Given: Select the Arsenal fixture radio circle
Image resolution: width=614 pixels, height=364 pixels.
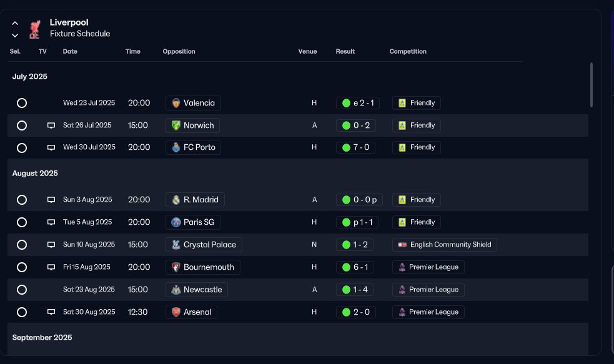Looking at the screenshot, I should tap(22, 312).
